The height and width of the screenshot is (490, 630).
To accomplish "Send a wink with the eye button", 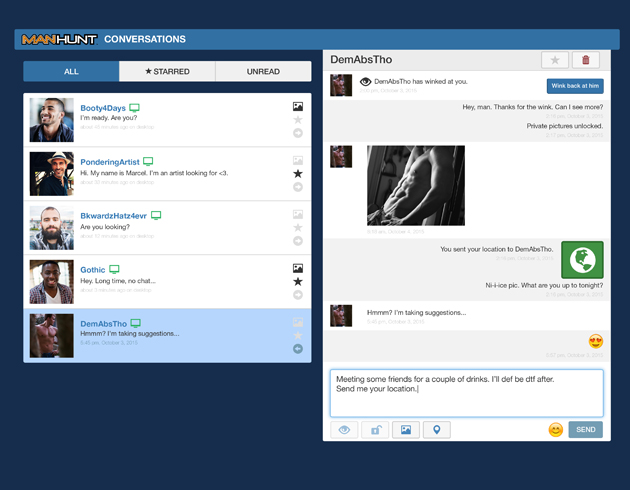I will pos(344,430).
